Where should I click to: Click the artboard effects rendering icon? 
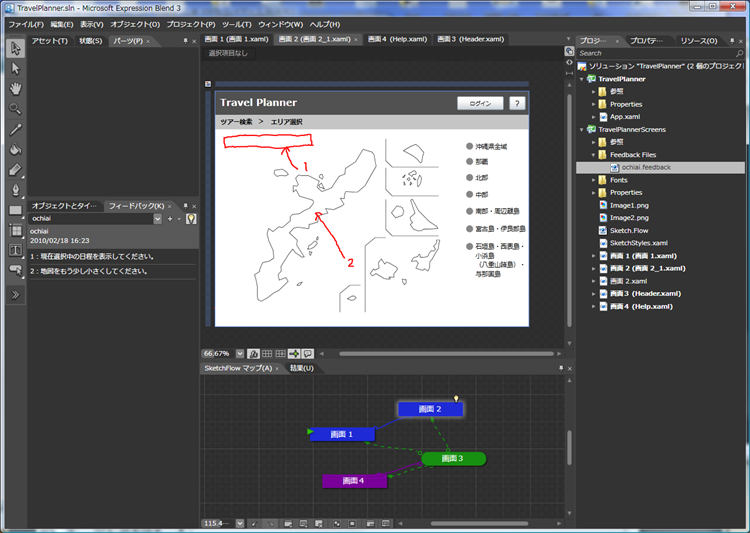click(x=254, y=354)
